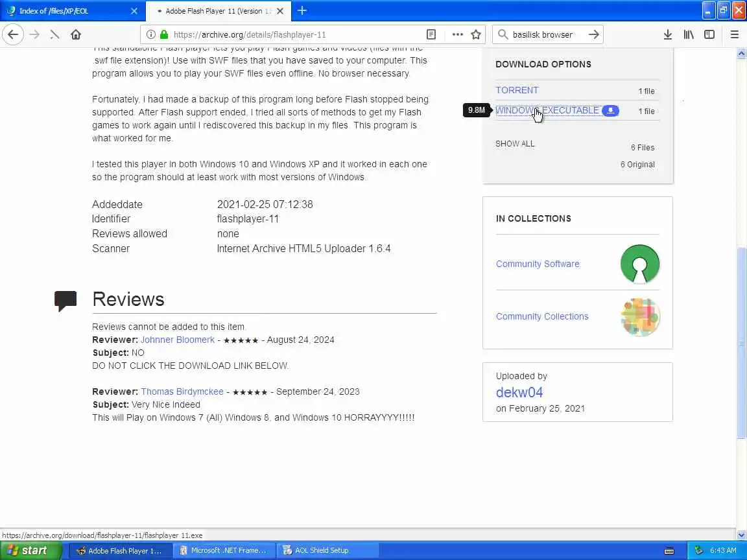Open the Community Software collection link
The width and height of the screenshot is (747, 560).
[538, 264]
